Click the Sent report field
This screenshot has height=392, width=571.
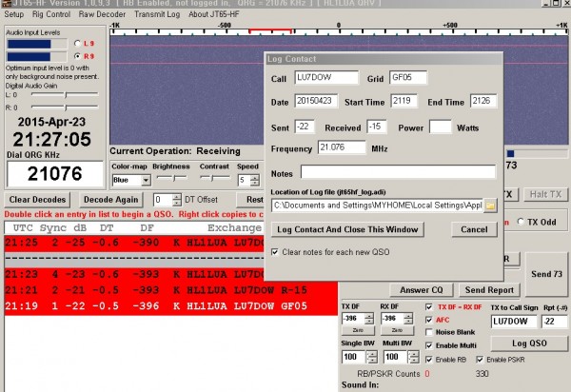click(305, 127)
